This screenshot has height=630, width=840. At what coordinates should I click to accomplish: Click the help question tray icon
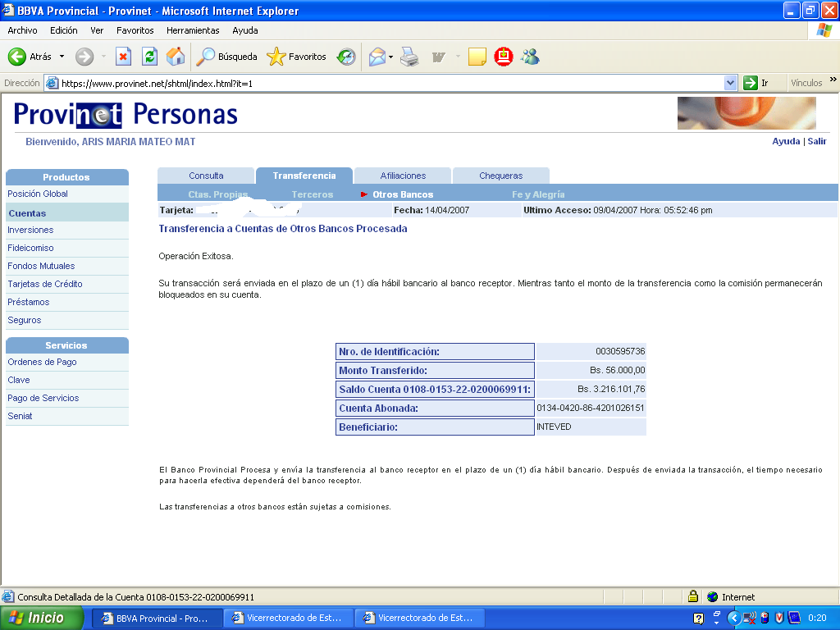click(x=698, y=619)
